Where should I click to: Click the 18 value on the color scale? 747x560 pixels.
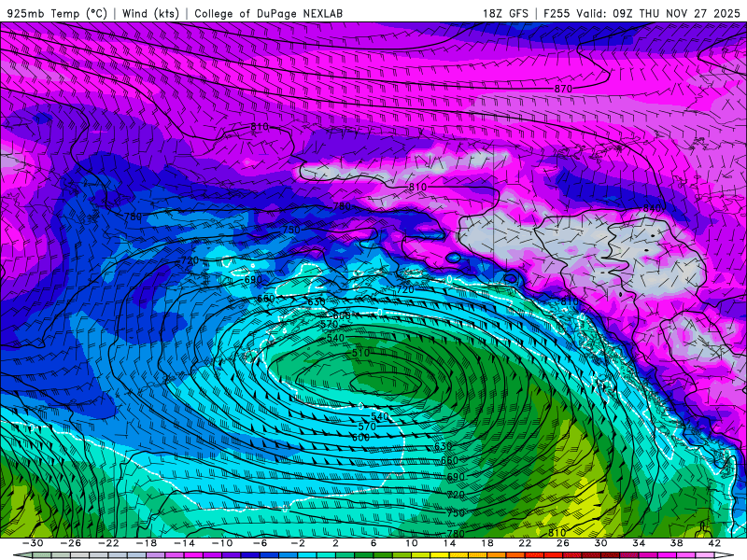pos(486,543)
